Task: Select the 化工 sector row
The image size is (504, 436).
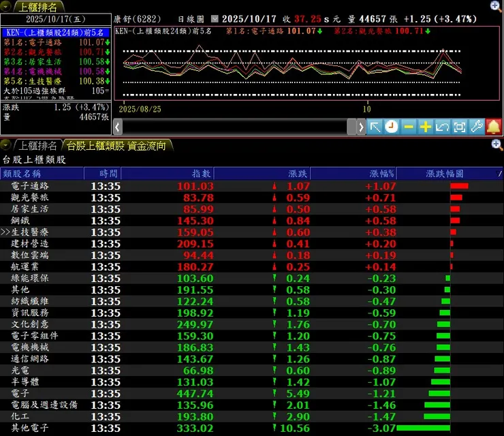Action: [252, 417]
